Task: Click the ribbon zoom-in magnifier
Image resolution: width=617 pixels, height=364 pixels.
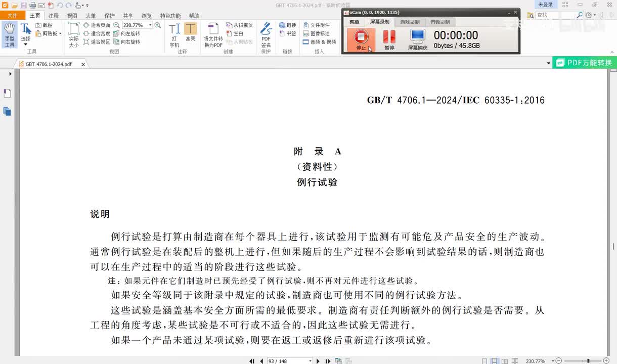Action: click(158, 25)
